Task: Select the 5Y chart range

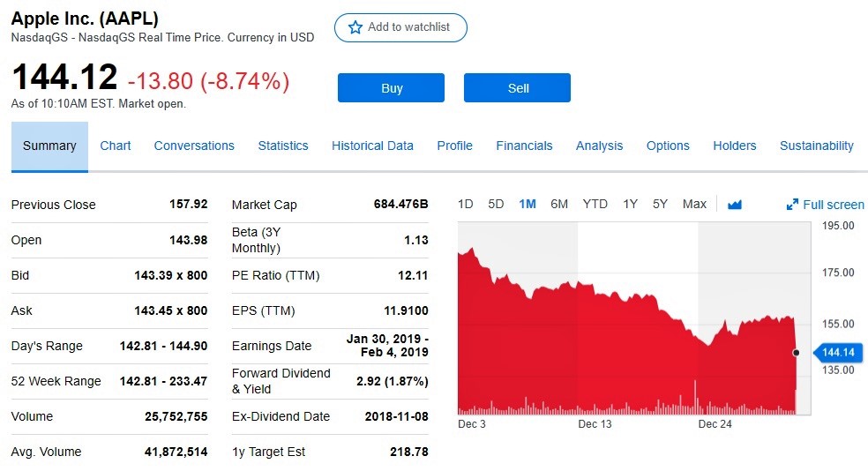Action: (x=660, y=204)
